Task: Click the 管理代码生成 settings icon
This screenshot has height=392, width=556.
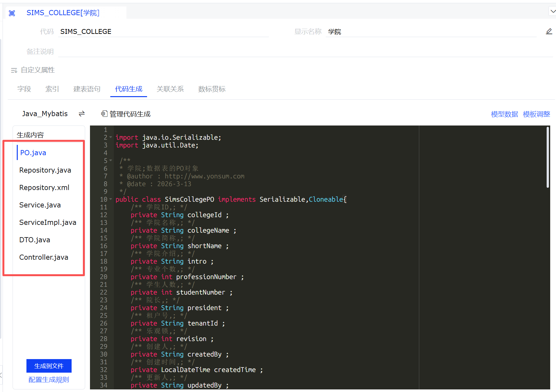Action: point(104,114)
